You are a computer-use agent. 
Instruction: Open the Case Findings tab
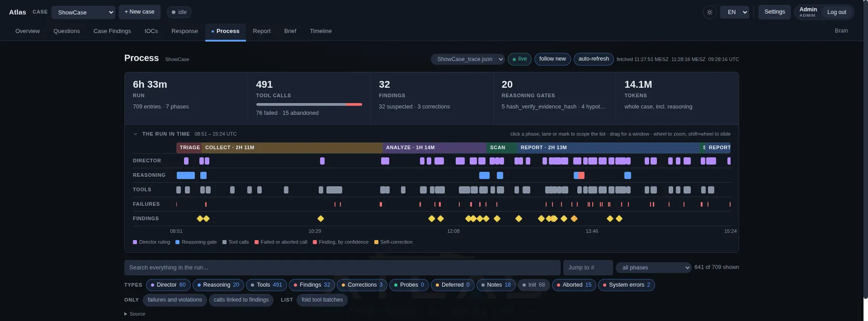point(112,31)
